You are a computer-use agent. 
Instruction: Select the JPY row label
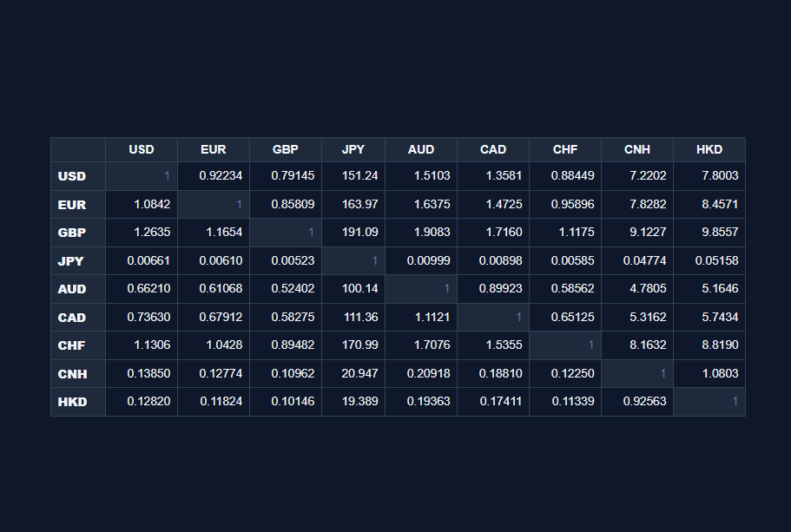coord(78,260)
